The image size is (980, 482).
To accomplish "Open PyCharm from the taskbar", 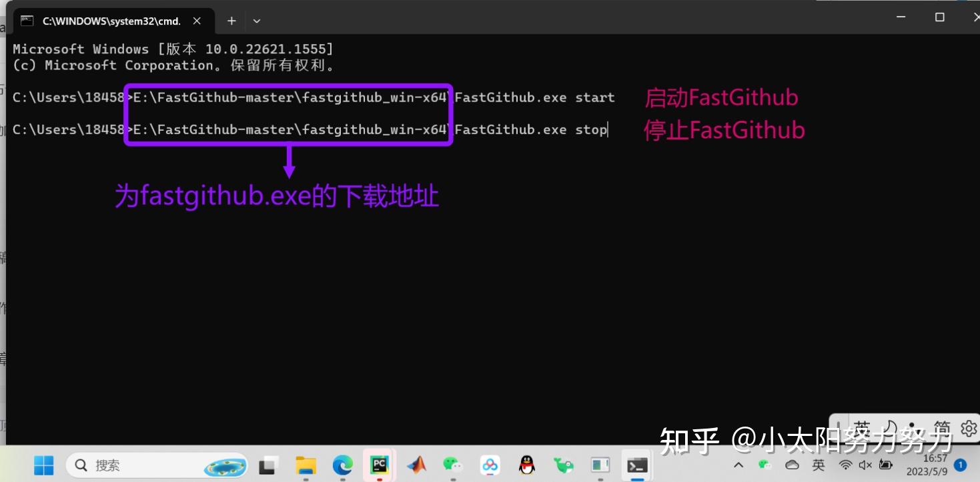I will coord(378,465).
